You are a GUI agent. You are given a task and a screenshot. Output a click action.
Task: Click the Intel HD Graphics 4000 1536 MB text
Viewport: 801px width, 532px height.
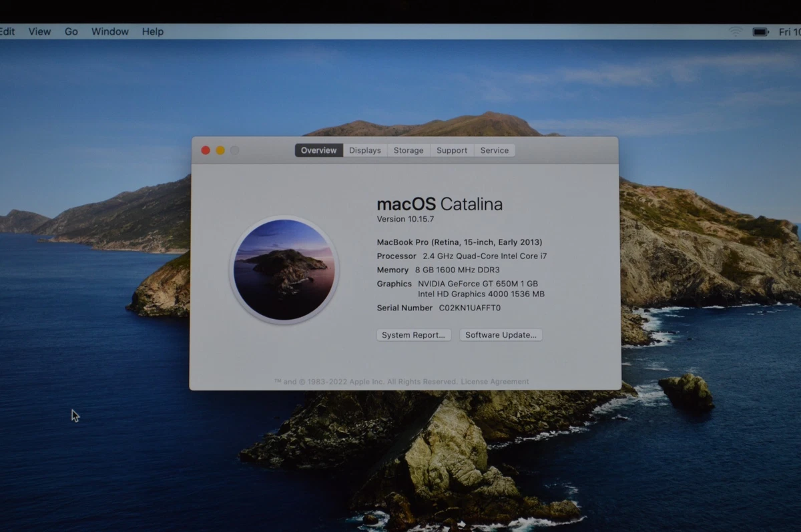[x=481, y=294]
